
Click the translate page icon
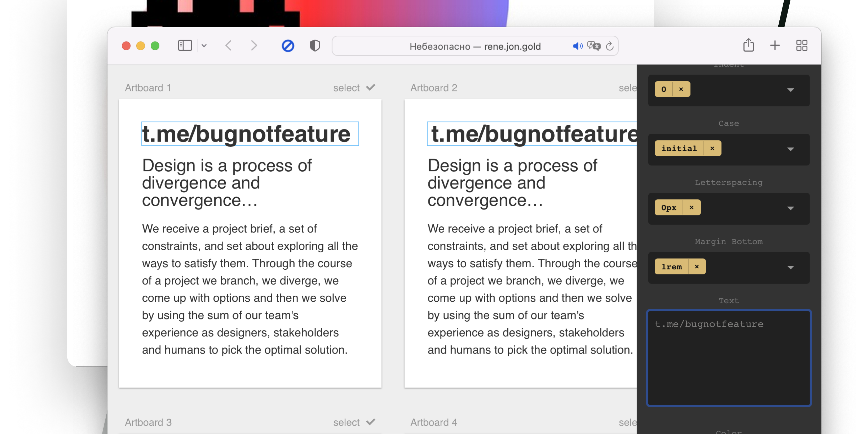coord(594,46)
